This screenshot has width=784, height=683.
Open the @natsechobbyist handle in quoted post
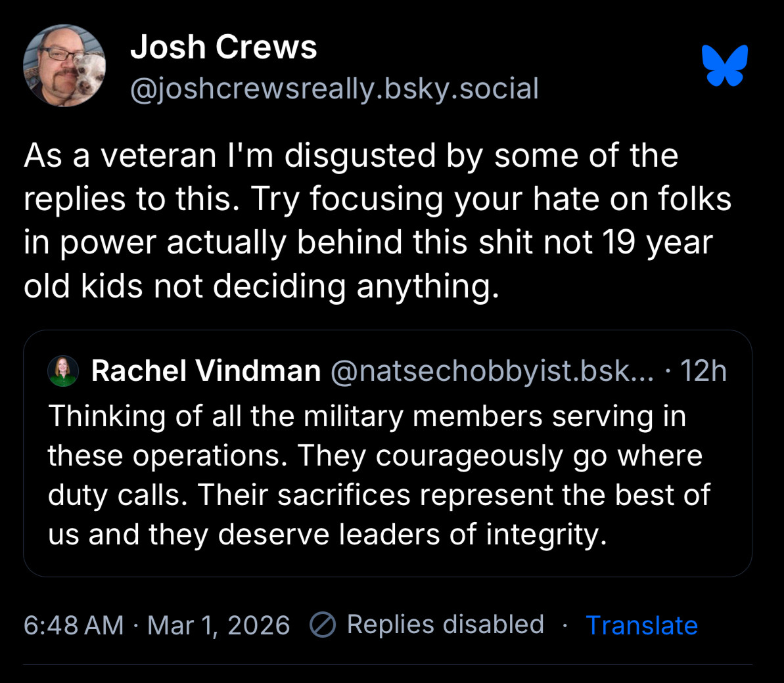(x=492, y=371)
